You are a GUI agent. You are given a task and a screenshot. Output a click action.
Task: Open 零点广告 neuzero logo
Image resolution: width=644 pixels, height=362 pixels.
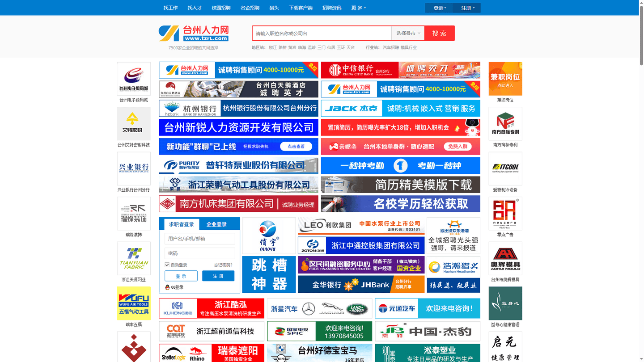[x=505, y=214]
